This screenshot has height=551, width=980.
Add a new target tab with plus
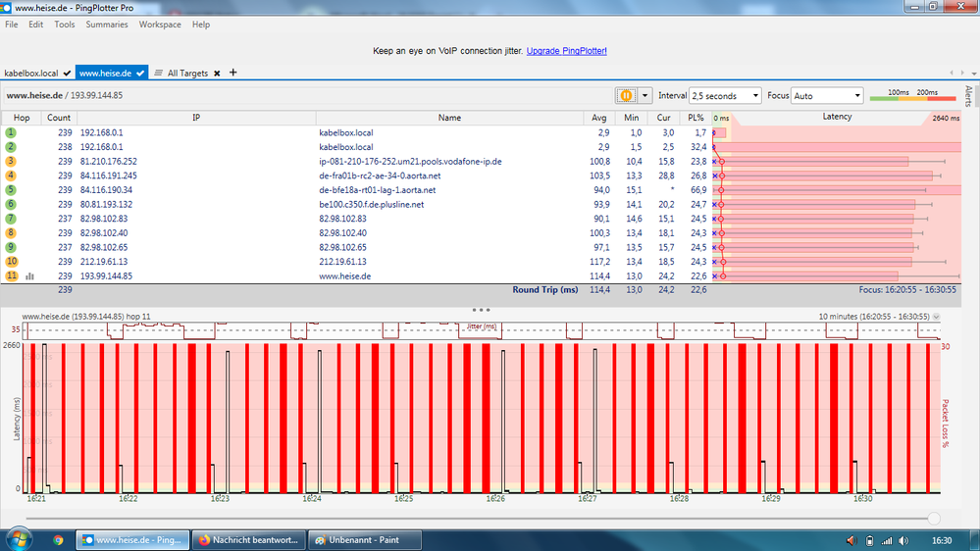(x=233, y=73)
